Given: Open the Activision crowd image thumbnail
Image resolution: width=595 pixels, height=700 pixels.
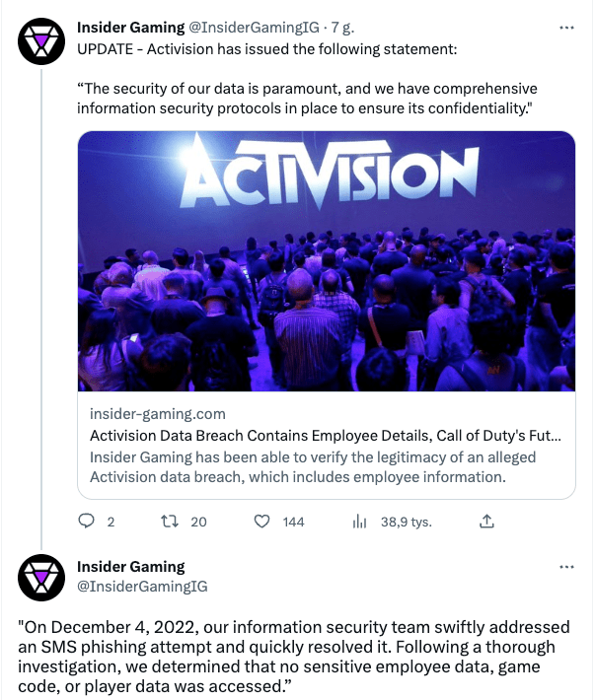Looking at the screenshot, I should pos(326,261).
